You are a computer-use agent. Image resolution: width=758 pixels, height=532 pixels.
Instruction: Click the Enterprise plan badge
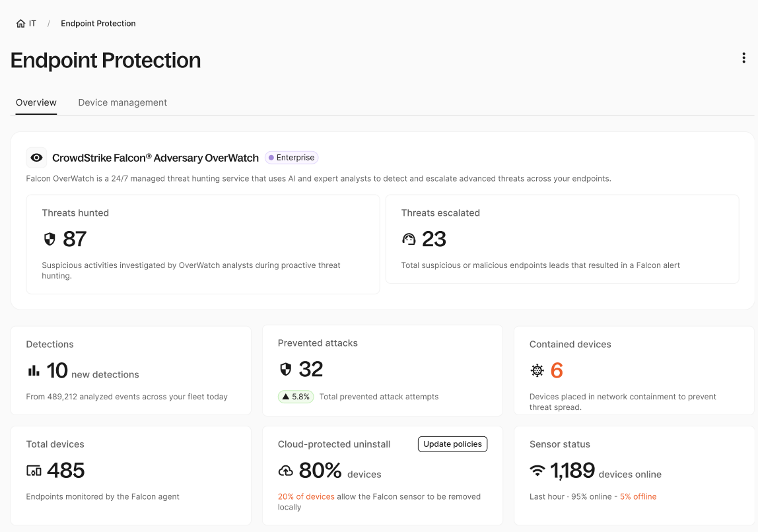[292, 158]
